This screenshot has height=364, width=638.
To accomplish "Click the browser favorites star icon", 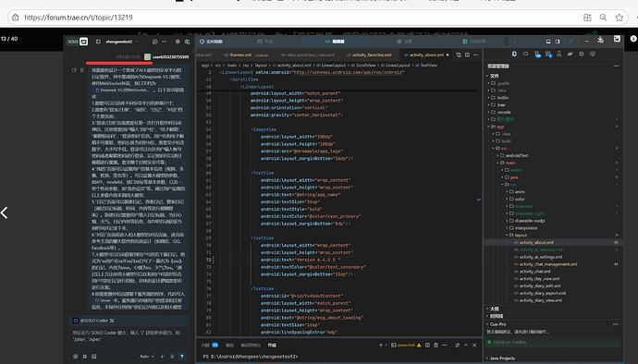I will tap(620, 18).
